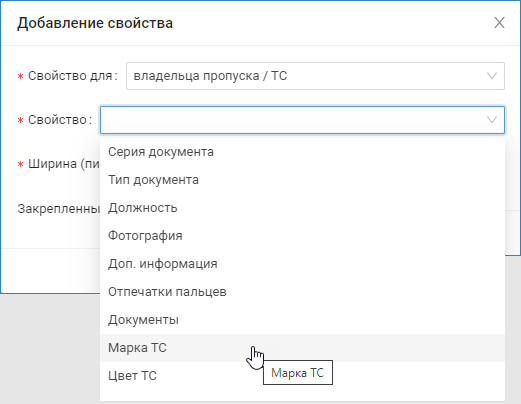
Task: Expand the Свойство для dropdown arrow
Action: tap(492, 76)
